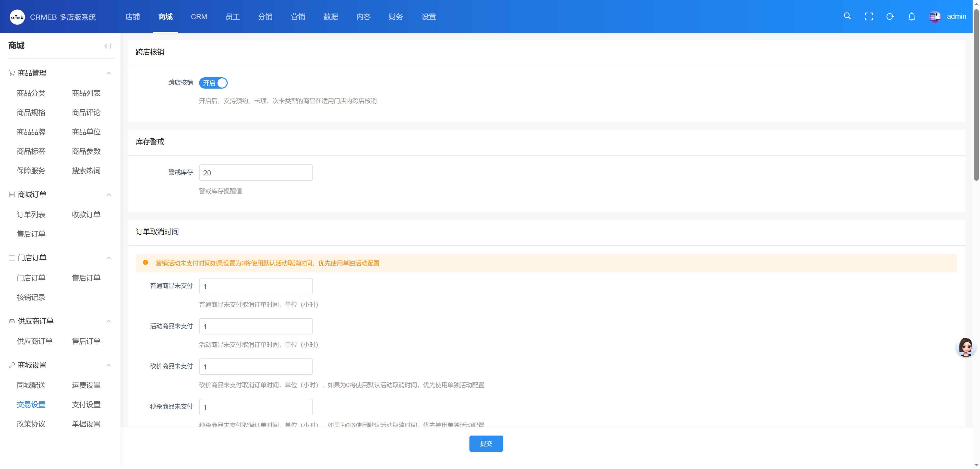Collapse the 商城设置 menu group
This screenshot has height=469, width=980.
tap(109, 365)
